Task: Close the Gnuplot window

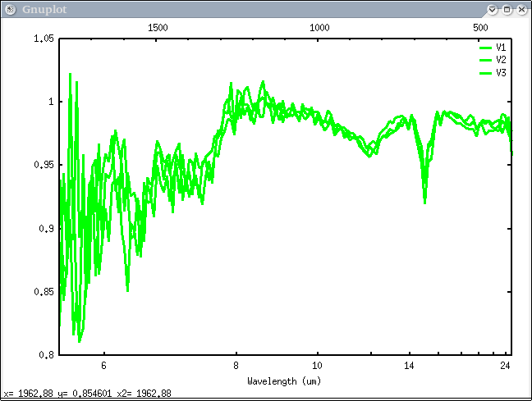Action: point(521,10)
